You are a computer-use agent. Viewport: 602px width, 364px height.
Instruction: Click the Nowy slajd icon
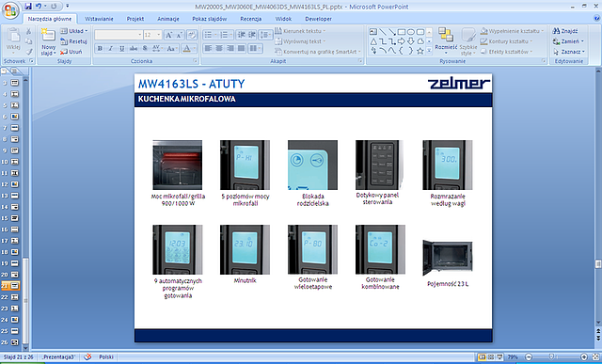click(x=48, y=35)
